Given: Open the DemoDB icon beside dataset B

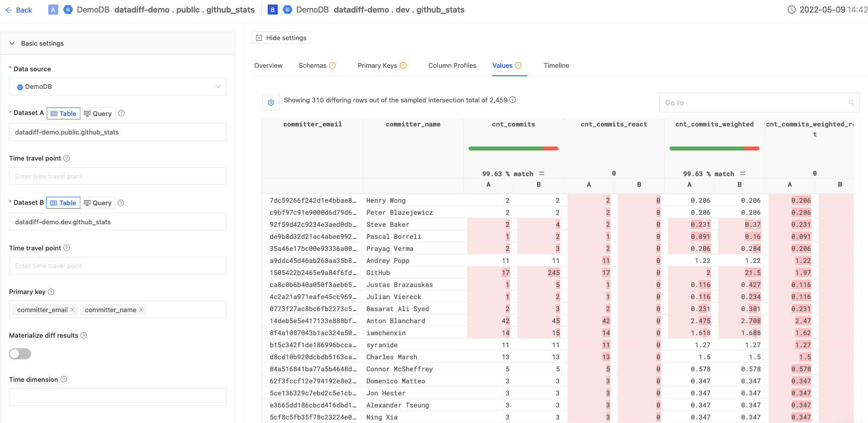Looking at the screenshot, I should click(x=287, y=10).
